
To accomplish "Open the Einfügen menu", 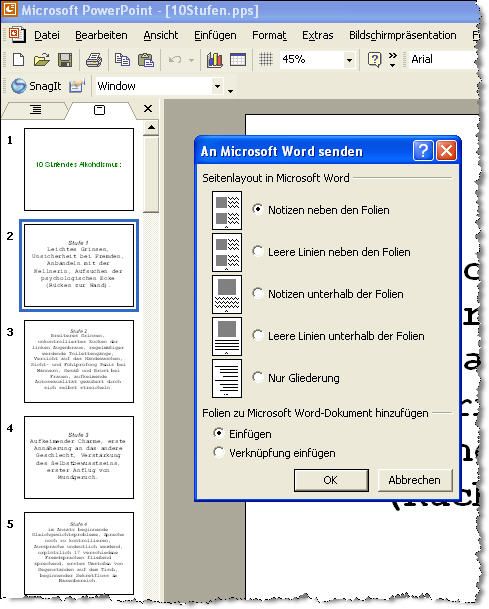I will coord(215,35).
